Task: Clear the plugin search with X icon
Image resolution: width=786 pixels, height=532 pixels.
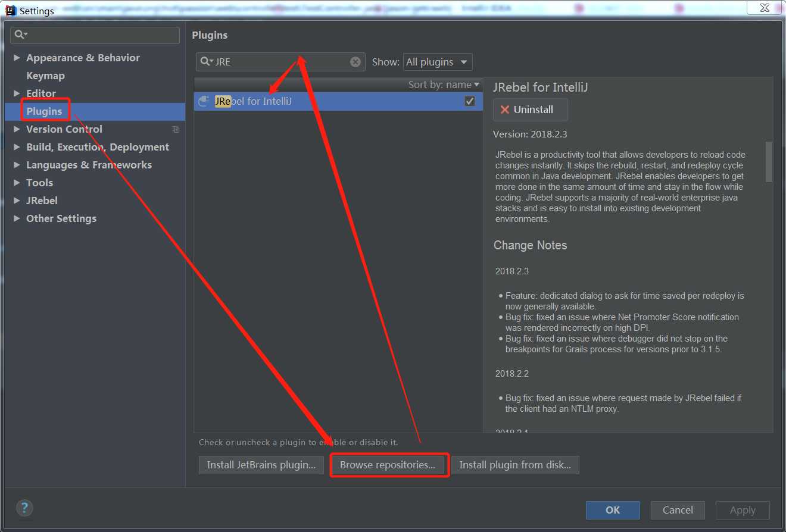Action: (x=355, y=62)
